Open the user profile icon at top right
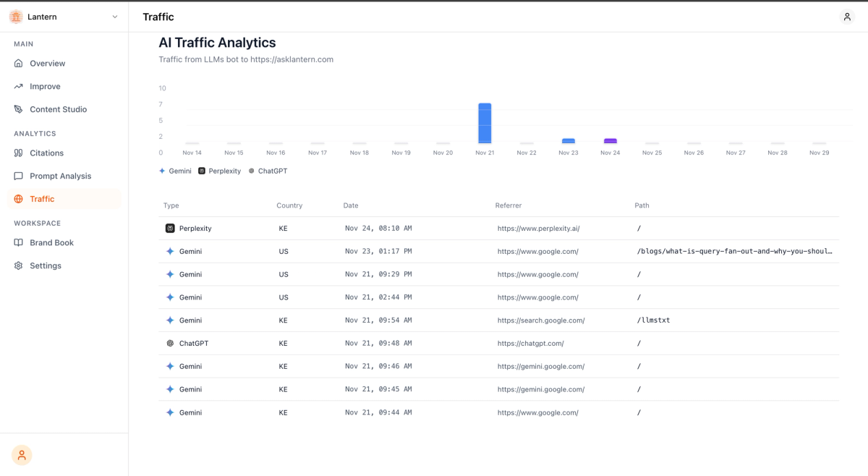The width and height of the screenshot is (868, 476). 847,17
